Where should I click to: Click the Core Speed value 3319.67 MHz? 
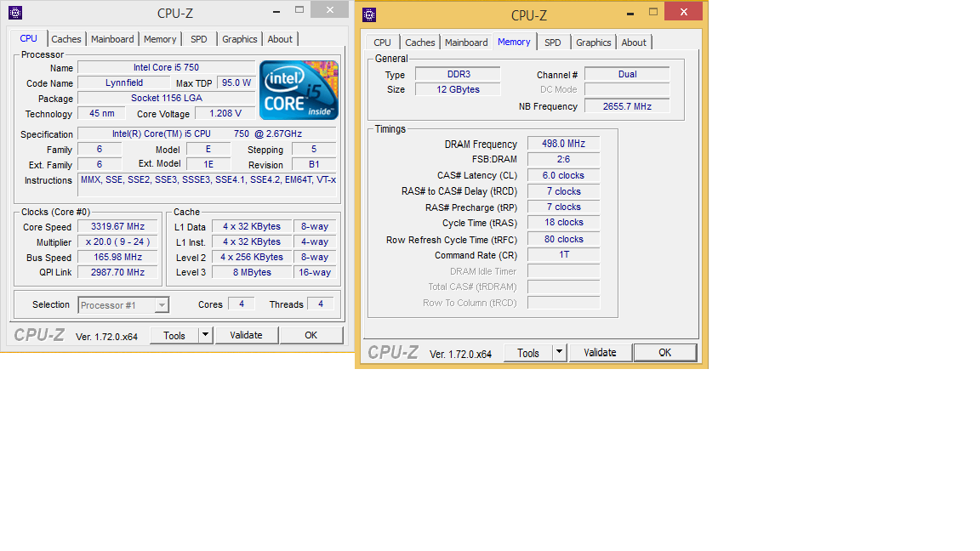[x=117, y=227]
